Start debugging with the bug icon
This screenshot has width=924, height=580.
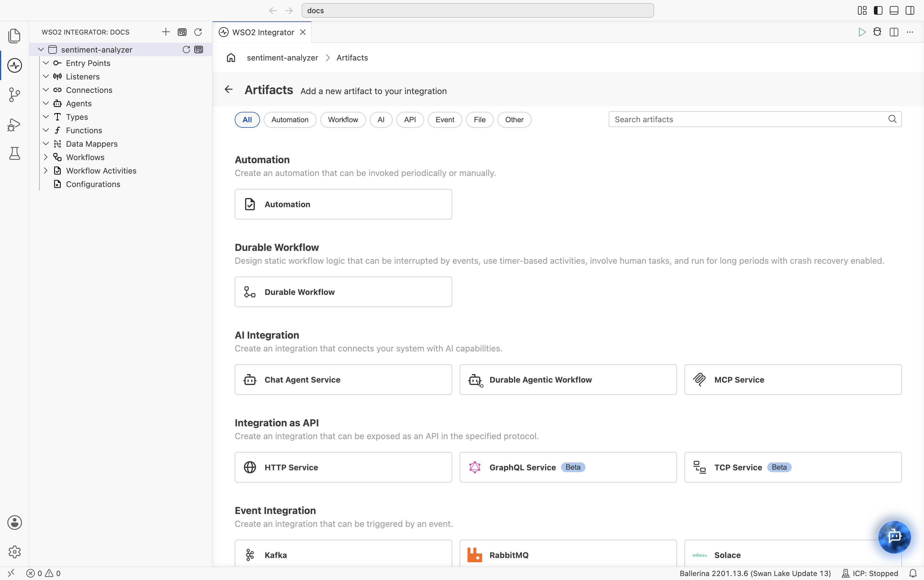click(877, 32)
